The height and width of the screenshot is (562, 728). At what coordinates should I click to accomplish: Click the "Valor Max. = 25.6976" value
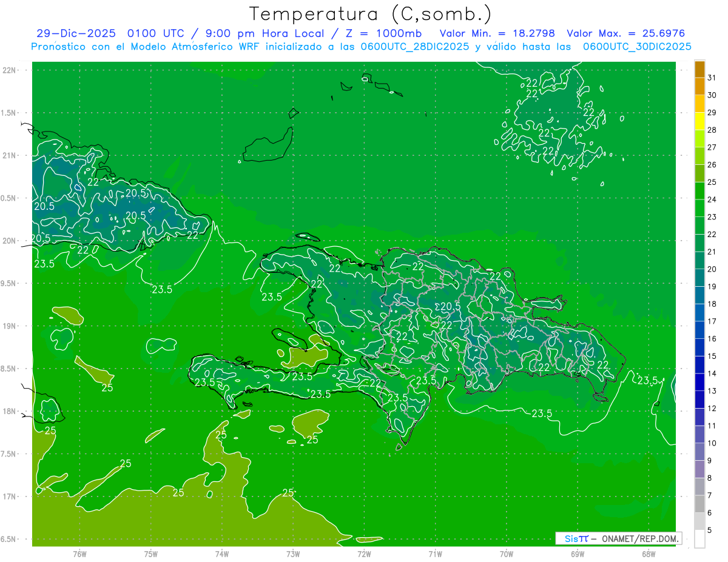pos(625,33)
